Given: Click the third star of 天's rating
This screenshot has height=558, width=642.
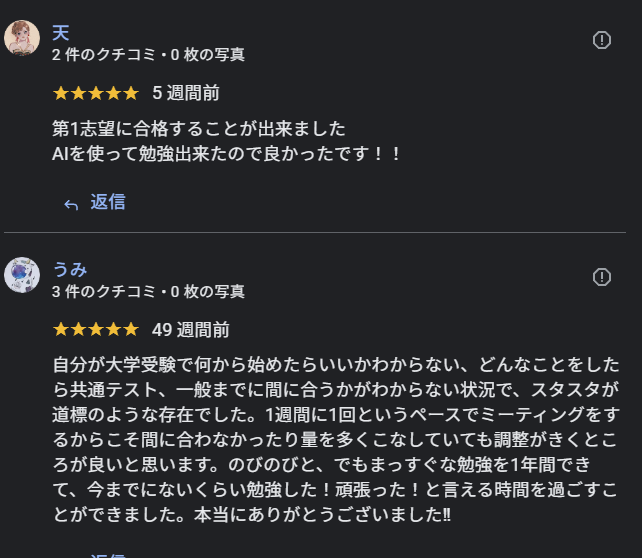Looking at the screenshot, I should [95, 93].
